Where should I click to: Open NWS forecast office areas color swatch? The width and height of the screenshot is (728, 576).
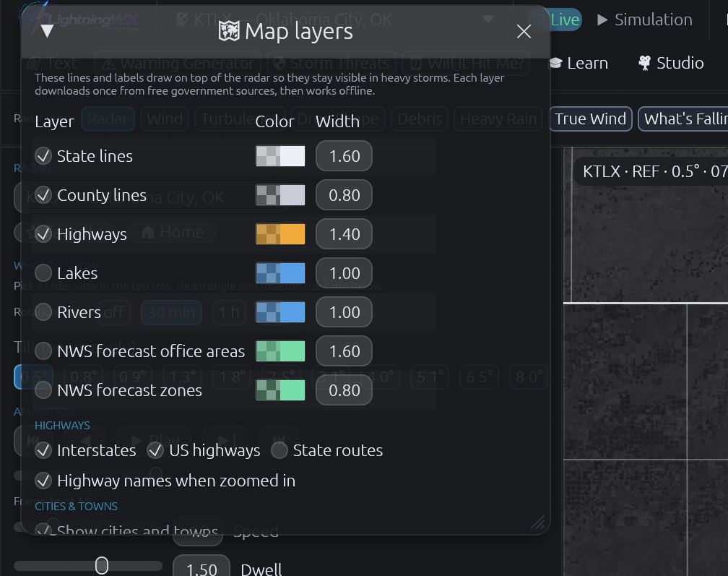pyautogui.click(x=280, y=351)
